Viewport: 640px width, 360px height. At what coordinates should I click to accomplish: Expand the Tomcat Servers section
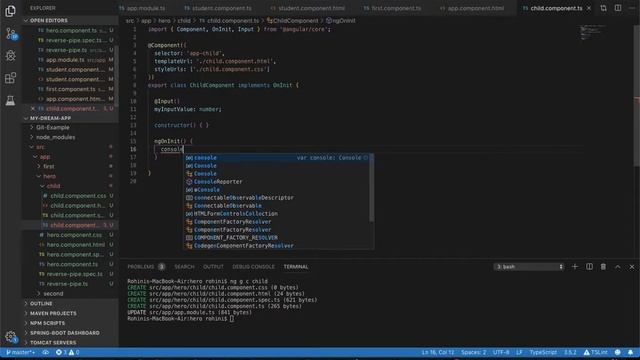53,343
